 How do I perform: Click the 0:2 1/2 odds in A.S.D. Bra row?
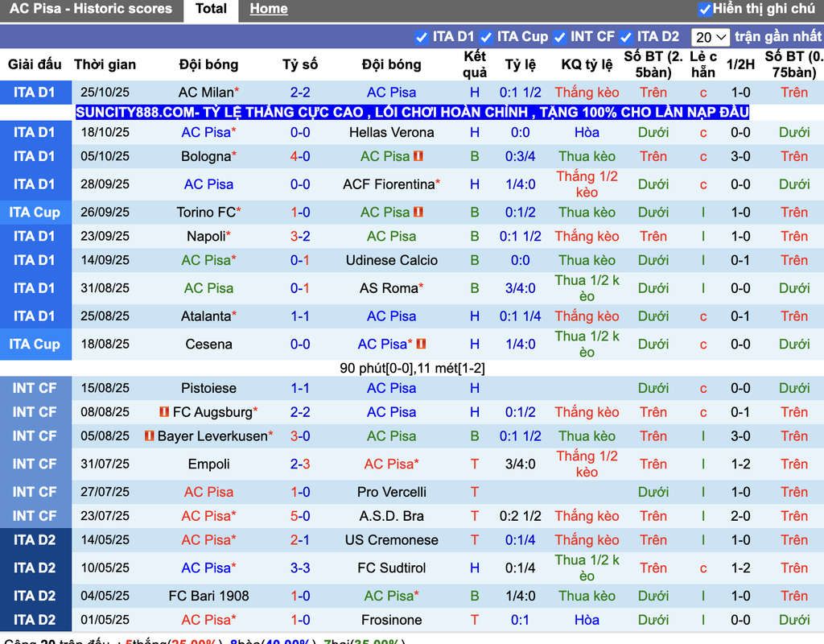521,516
